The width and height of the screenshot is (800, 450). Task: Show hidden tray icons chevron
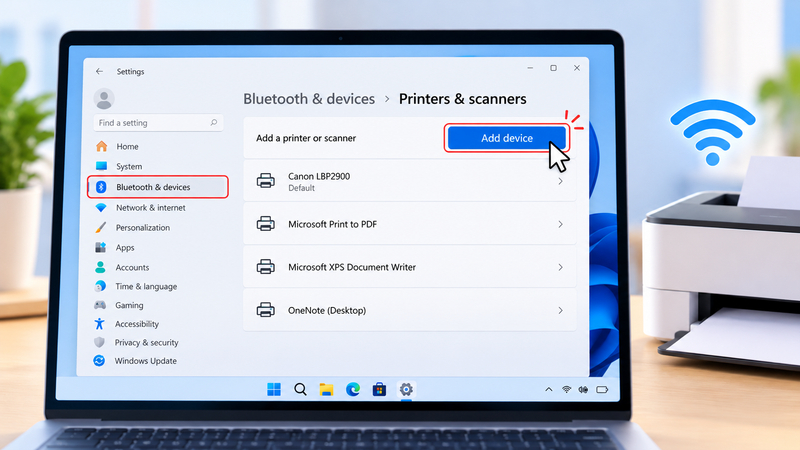pos(548,390)
